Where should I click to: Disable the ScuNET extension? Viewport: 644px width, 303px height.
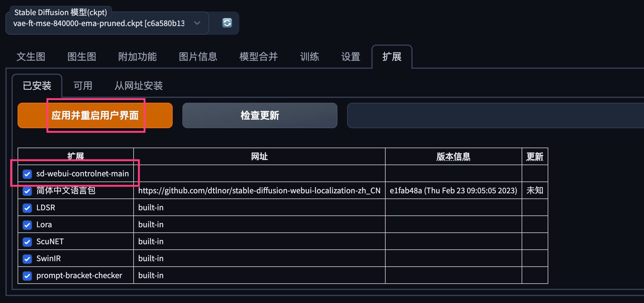pos(27,242)
